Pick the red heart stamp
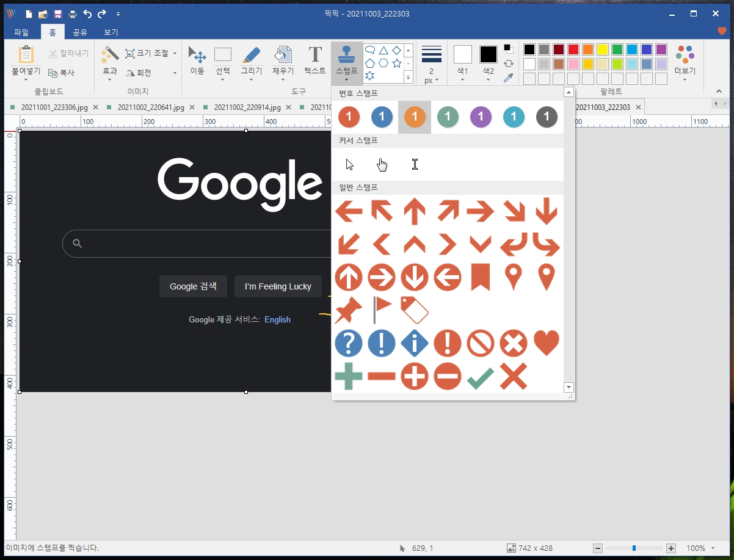This screenshot has width=734, height=560. [x=547, y=343]
